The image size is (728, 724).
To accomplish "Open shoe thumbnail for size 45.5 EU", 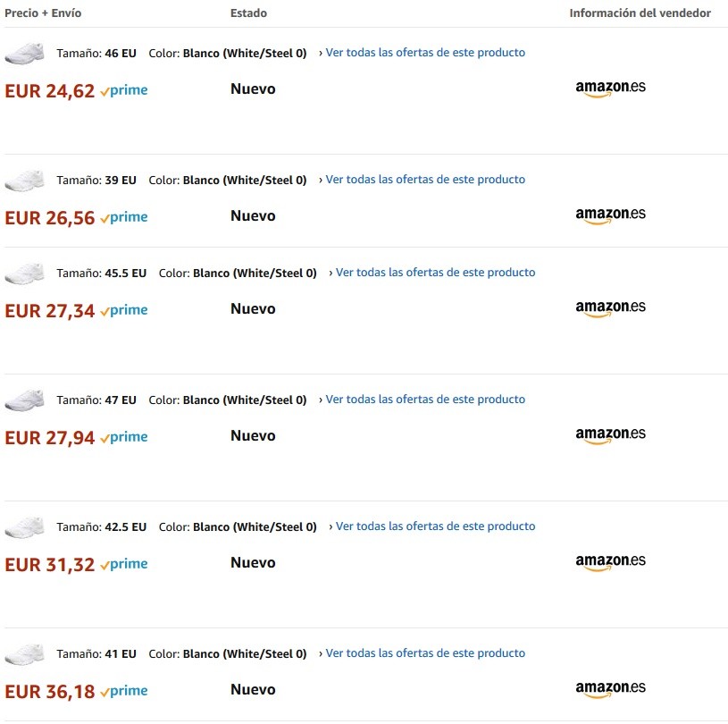I will pyautogui.click(x=24, y=273).
